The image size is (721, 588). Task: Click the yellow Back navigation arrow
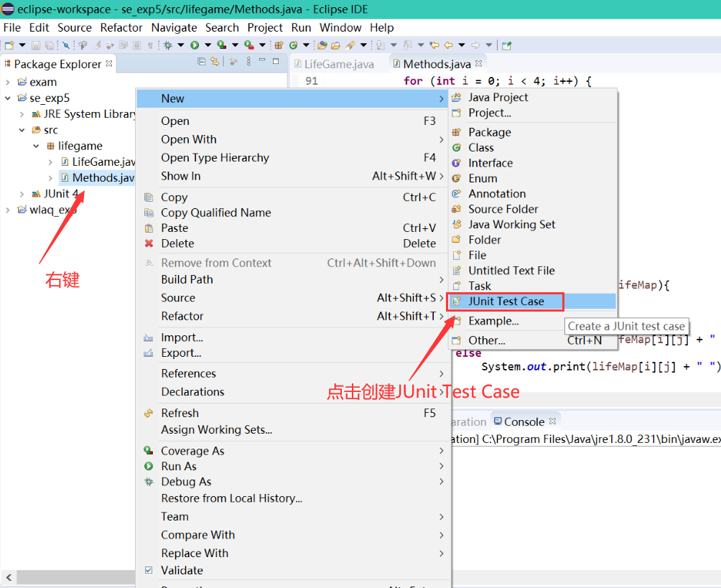[448, 45]
